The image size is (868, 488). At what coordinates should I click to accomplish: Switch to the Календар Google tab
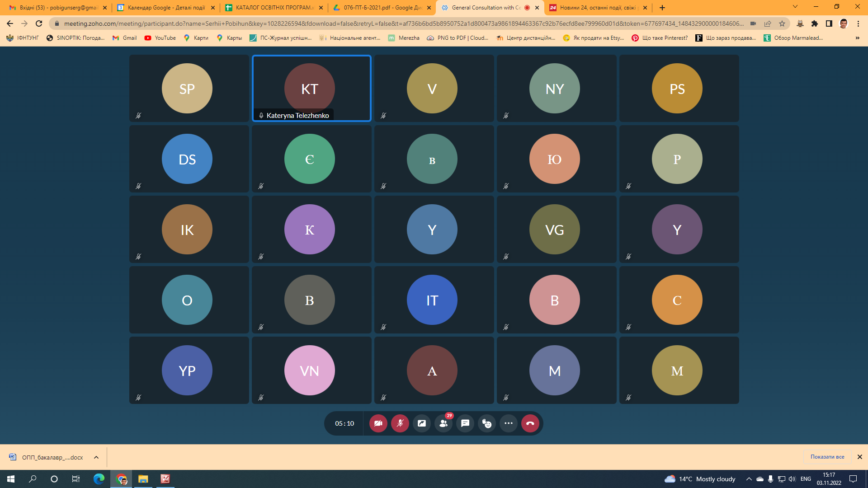(x=165, y=8)
